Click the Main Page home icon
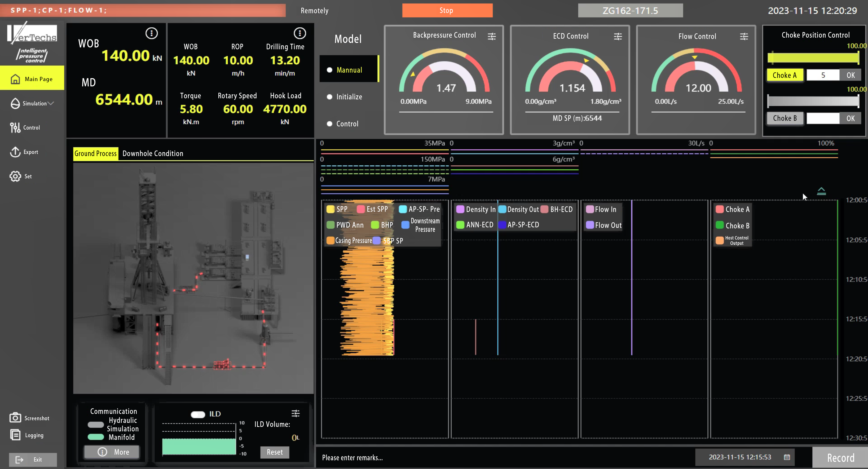 click(x=15, y=79)
